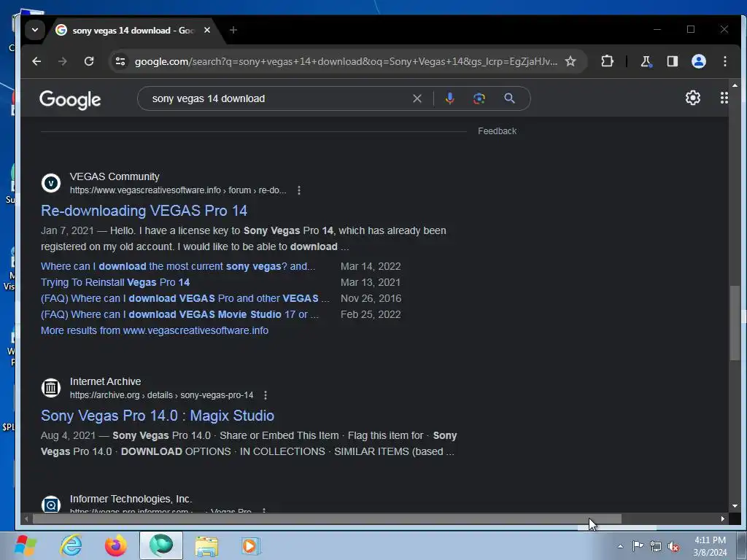Select the sony vegas 14 download tab
The height and width of the screenshot is (560, 747).
(x=133, y=30)
